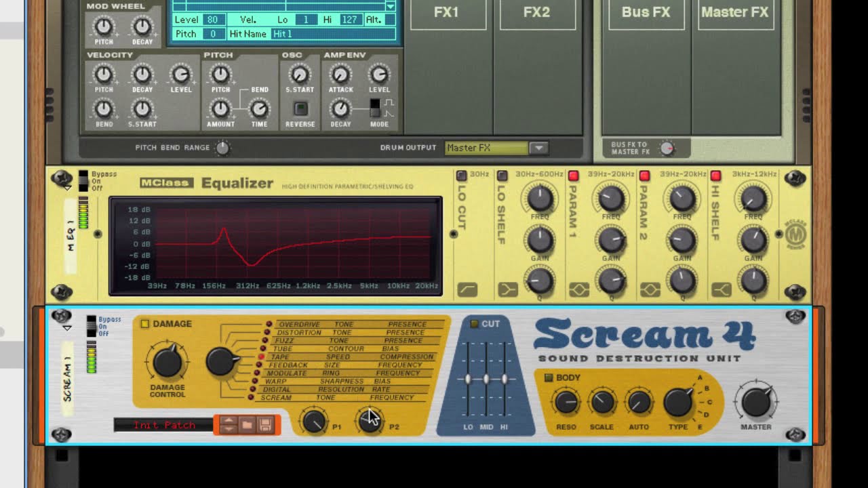The image size is (868, 488).
Task: Click the Scream 4 Bypass/On/Off switch
Action: (x=91, y=326)
